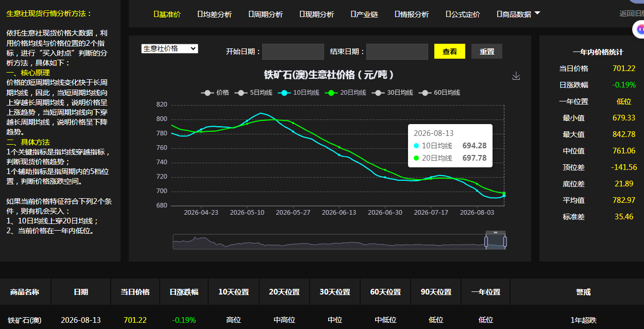This screenshot has width=644, height=329.
Task: Click the 结束日期 input field
Action: point(397,51)
